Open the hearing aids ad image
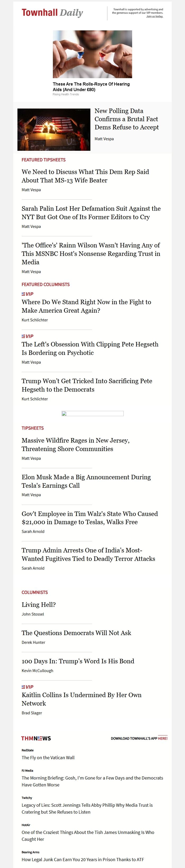185x868 pixels. (x=92, y=54)
